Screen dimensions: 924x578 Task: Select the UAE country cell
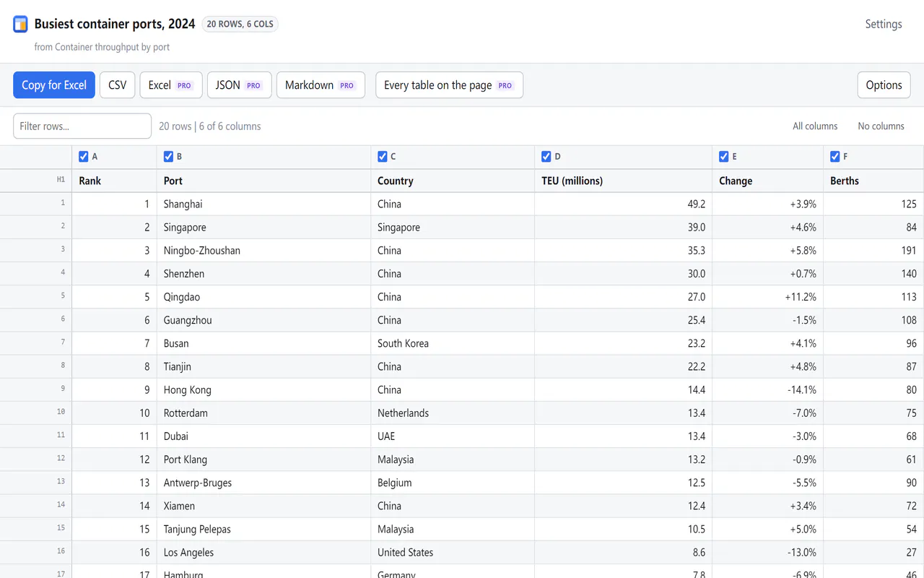point(453,436)
